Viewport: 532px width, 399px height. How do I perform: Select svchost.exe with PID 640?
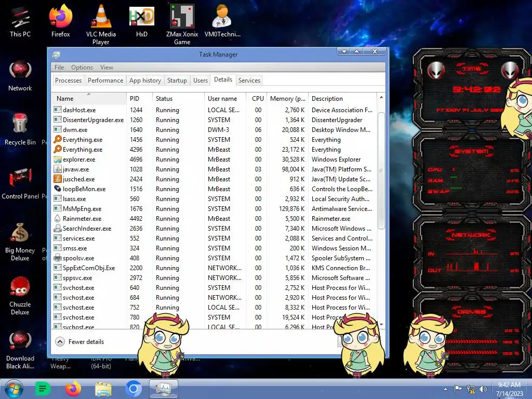(x=214, y=287)
